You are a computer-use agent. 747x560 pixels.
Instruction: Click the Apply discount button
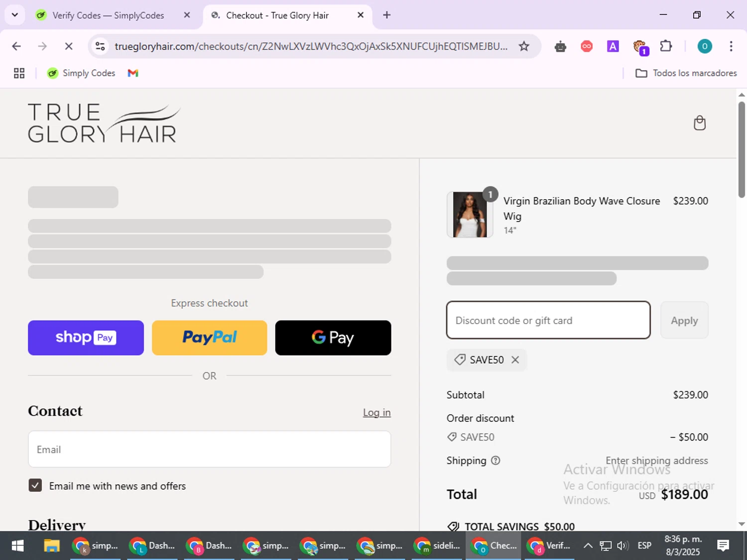point(684,320)
